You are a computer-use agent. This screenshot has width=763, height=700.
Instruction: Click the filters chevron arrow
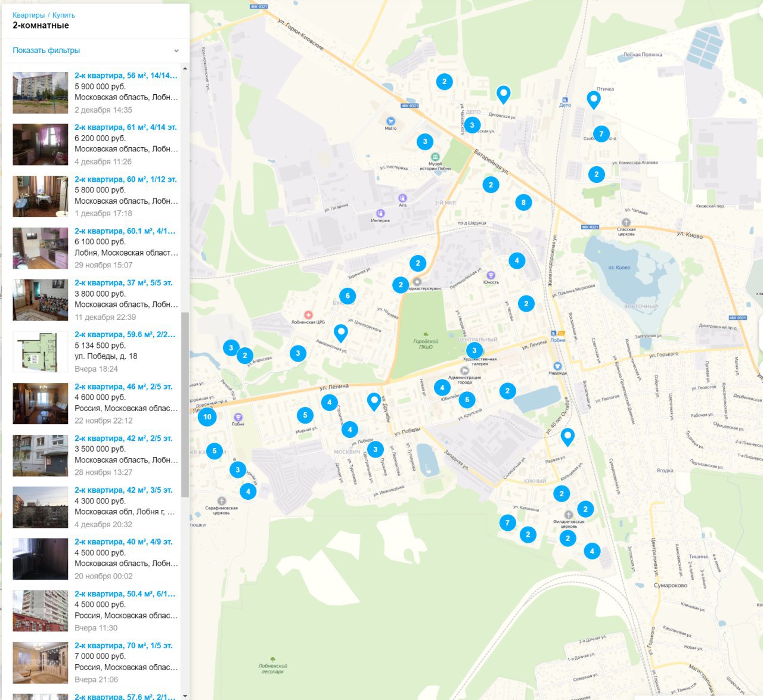tap(176, 51)
